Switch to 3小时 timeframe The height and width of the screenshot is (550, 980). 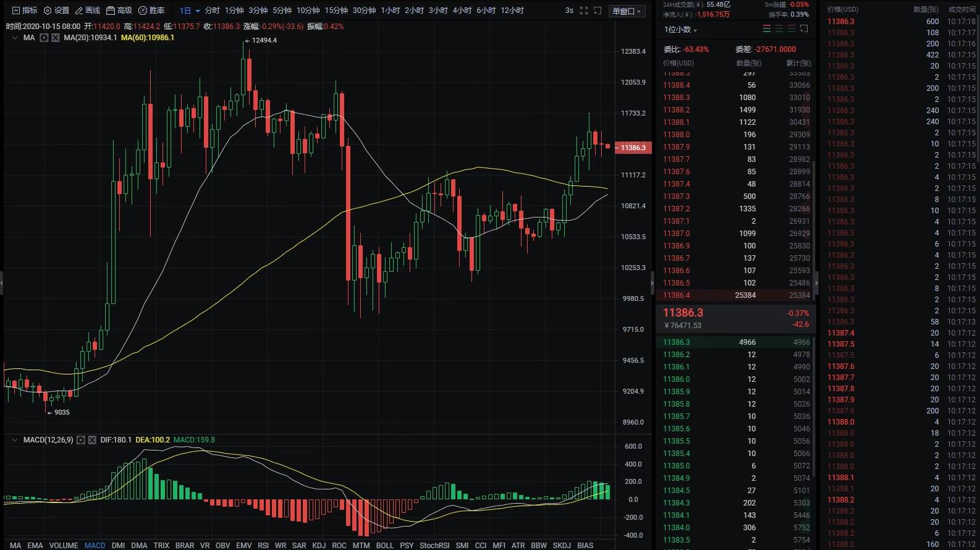point(438,11)
